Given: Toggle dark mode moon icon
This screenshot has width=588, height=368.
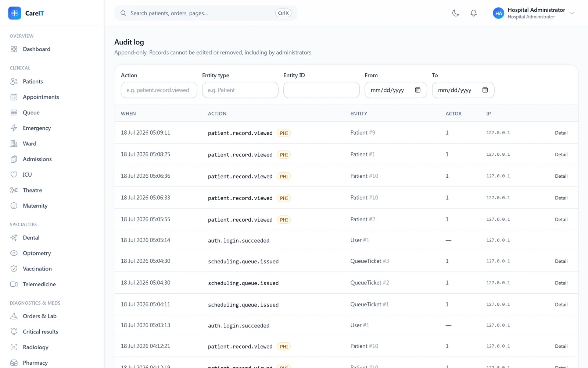Looking at the screenshot, I should point(456,13).
